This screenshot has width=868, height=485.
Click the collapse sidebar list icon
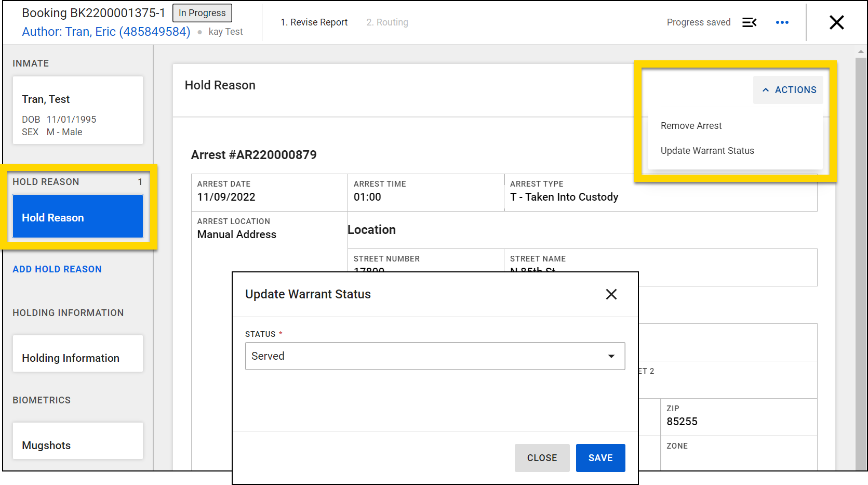[x=749, y=22]
